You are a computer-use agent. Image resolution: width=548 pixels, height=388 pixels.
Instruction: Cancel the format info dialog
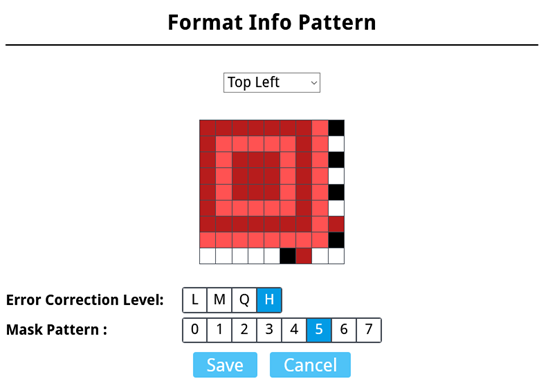coord(310,365)
